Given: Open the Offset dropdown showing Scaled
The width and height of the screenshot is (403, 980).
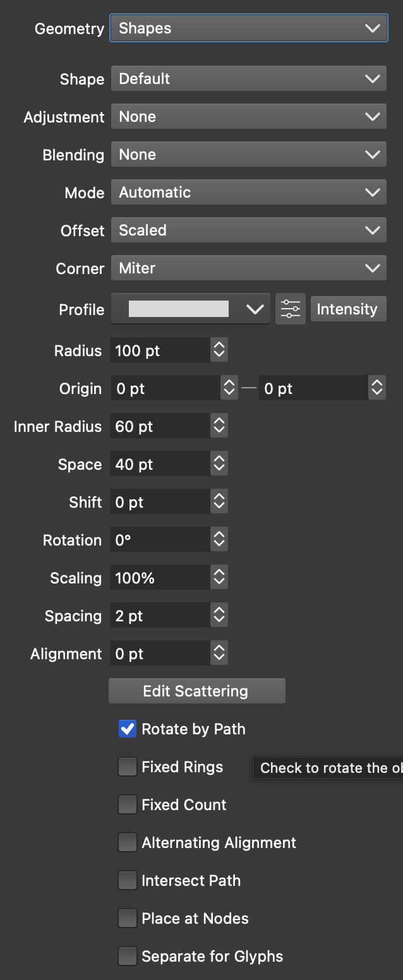Looking at the screenshot, I should (x=249, y=230).
